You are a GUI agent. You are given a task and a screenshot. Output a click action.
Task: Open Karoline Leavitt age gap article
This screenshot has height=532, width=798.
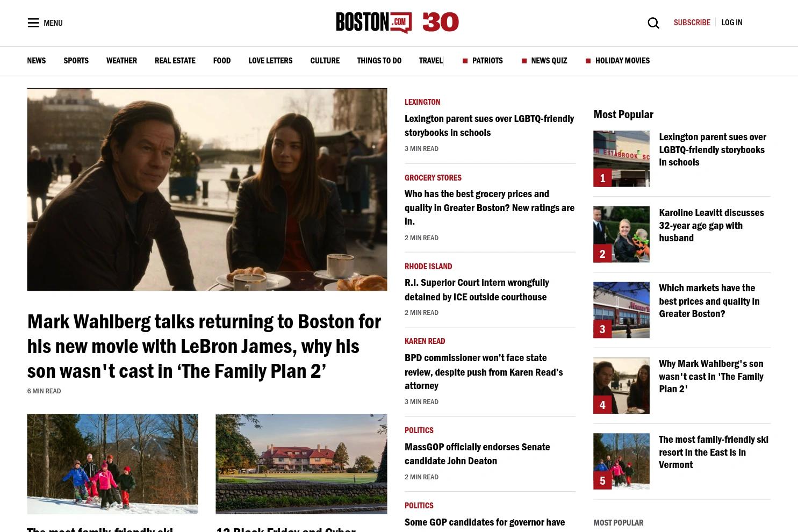[x=711, y=225]
